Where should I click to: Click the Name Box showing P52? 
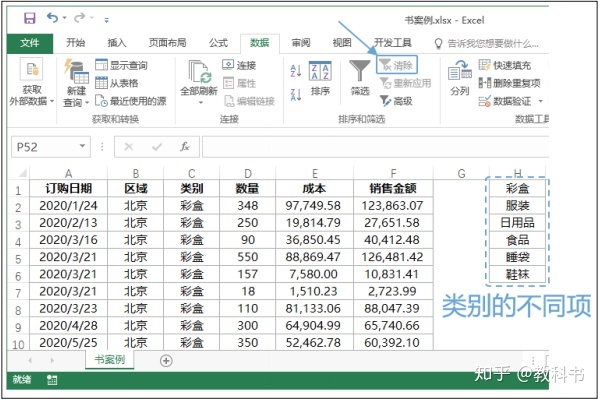coord(44,147)
